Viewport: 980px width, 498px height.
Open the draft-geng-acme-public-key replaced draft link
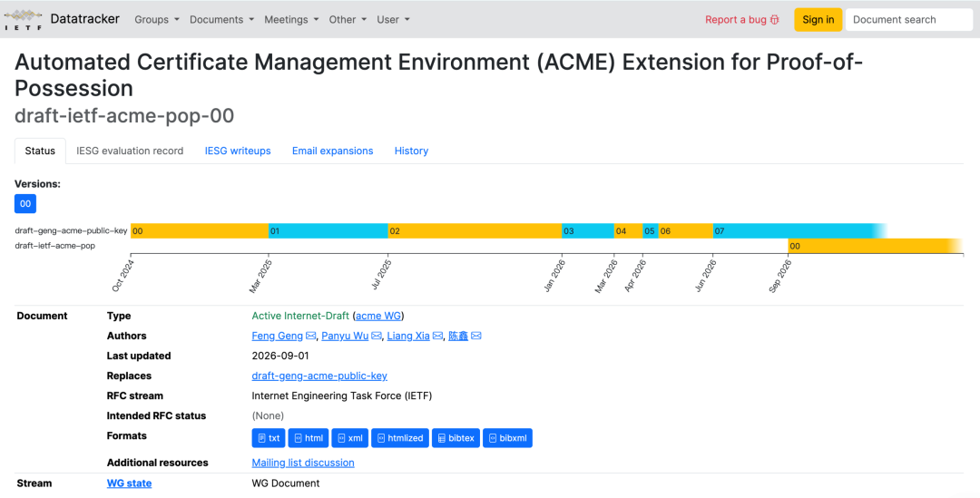(x=319, y=376)
